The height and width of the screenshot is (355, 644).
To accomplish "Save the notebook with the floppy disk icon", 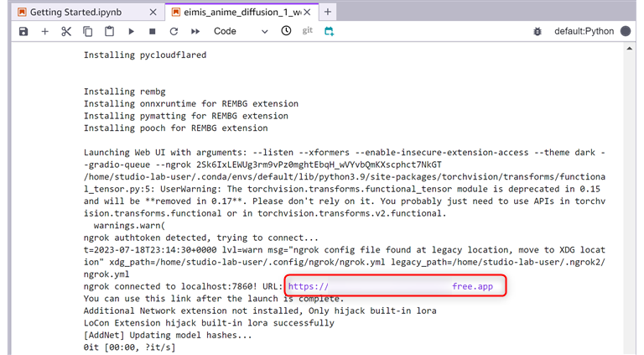I will [x=23, y=31].
